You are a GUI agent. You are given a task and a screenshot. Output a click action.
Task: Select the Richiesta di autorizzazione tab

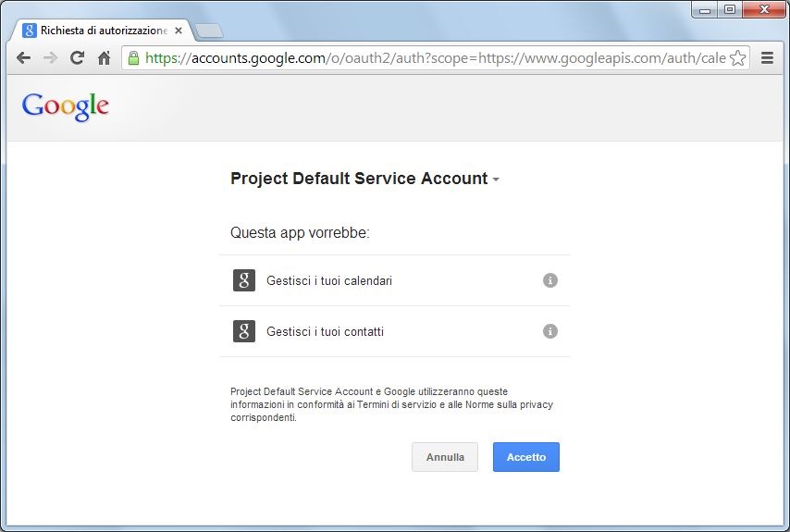(x=101, y=31)
